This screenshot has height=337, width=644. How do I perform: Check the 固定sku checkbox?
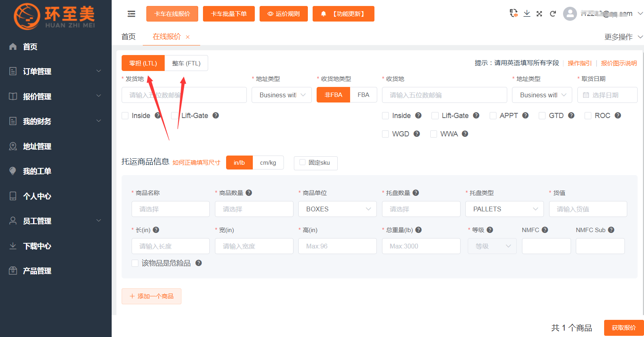302,162
